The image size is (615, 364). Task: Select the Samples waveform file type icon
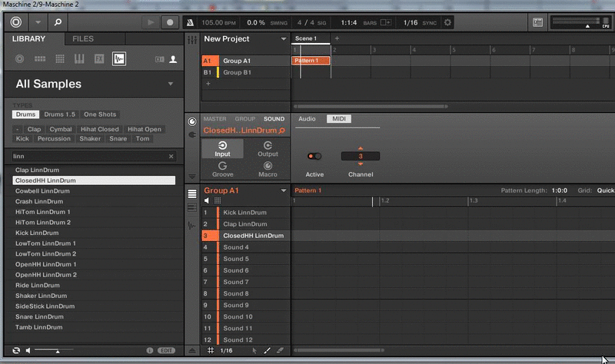point(119,59)
